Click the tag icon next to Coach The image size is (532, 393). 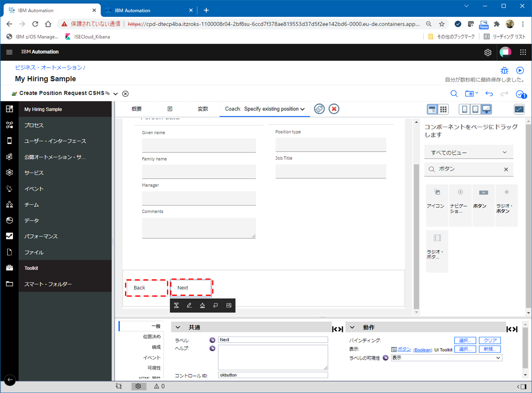coord(319,109)
